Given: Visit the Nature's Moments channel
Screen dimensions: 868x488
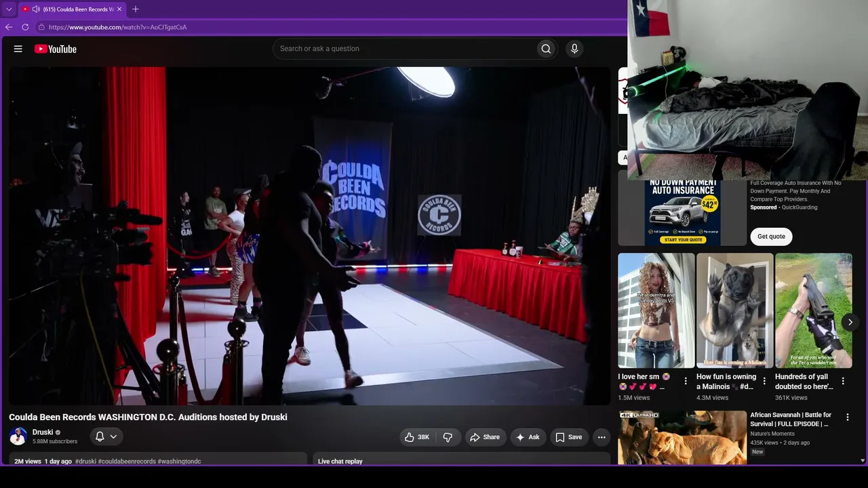Looking at the screenshot, I should click(772, 434).
